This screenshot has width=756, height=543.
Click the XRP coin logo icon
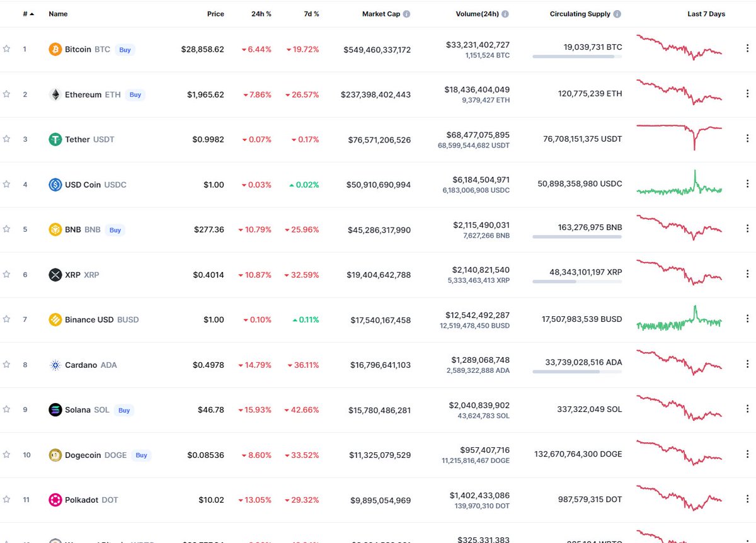[x=55, y=275]
